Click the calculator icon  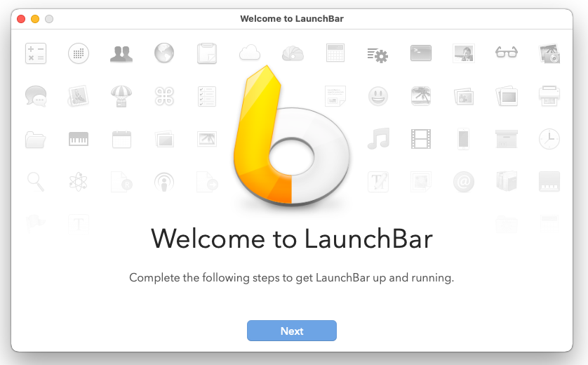(x=36, y=53)
